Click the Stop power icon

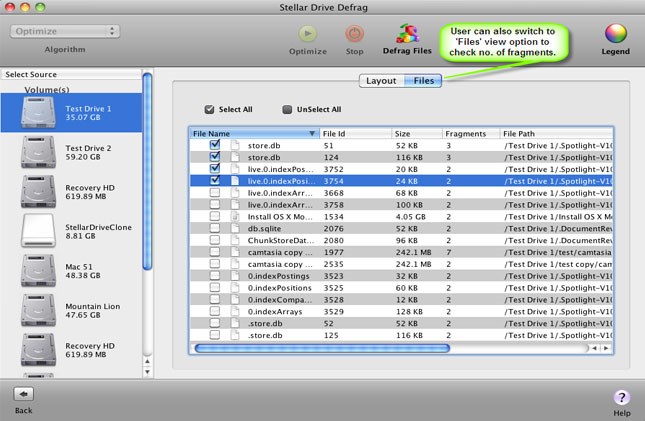coord(354,34)
